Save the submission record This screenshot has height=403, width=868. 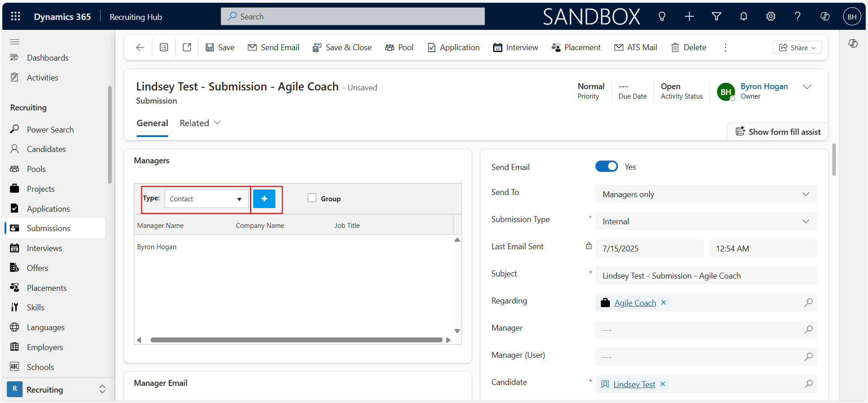(x=220, y=47)
